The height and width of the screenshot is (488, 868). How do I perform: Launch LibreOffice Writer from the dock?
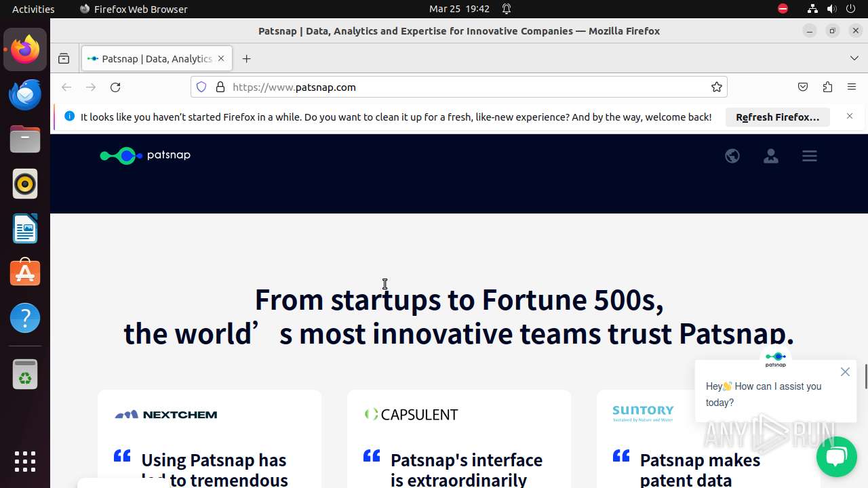25,228
